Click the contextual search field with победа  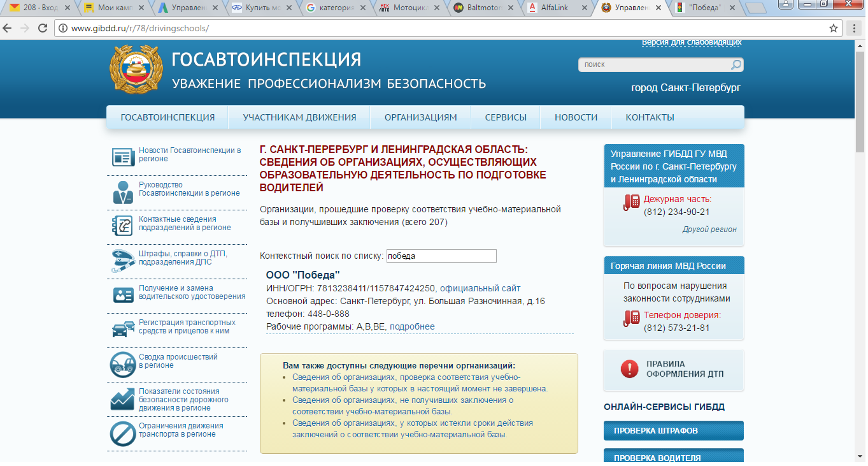[x=441, y=256]
